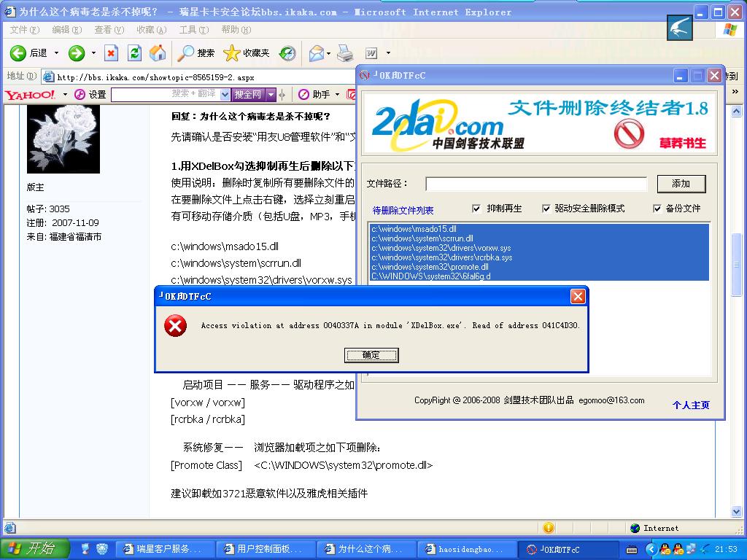Click the 文件路径 input field
This screenshot has width=747, height=560.
(536, 184)
